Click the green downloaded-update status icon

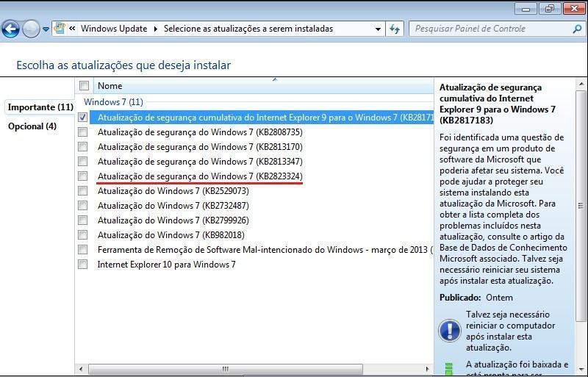[448, 369]
